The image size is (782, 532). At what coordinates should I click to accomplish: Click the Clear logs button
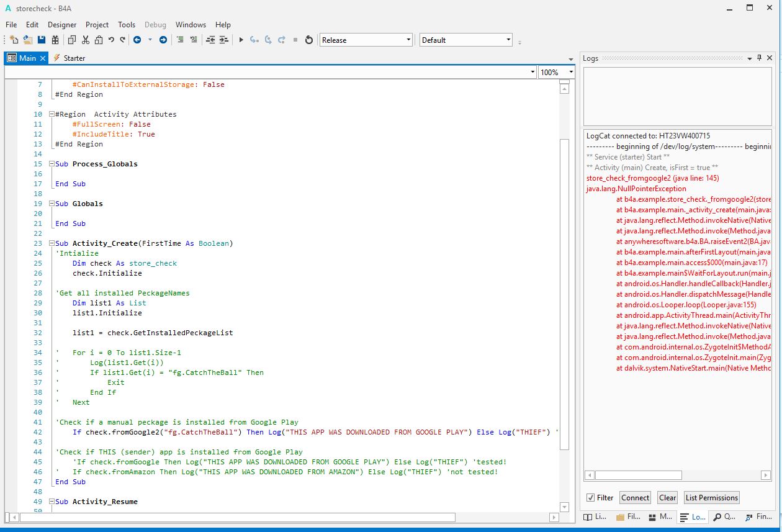coord(668,497)
